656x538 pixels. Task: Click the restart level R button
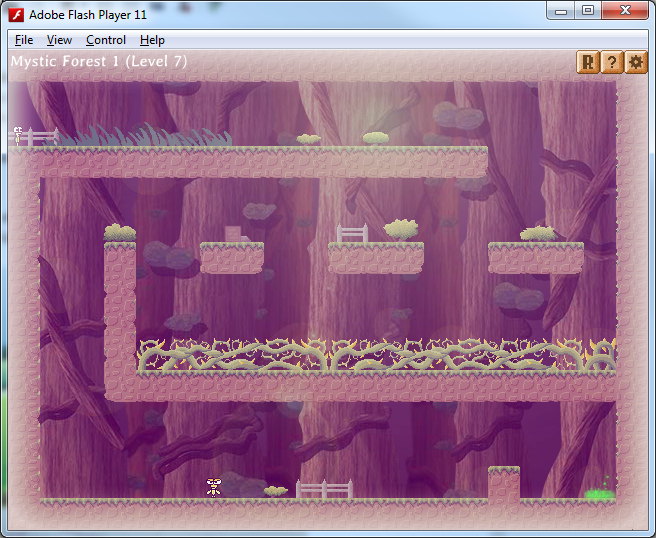point(588,63)
